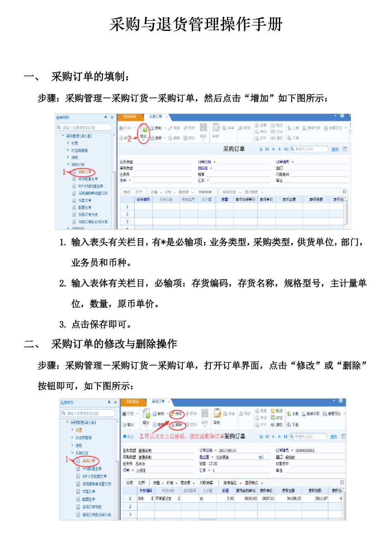This screenshot has width=392, height=555.
Task: Click the 复制 copy icon in first figure
Action: [x=152, y=128]
